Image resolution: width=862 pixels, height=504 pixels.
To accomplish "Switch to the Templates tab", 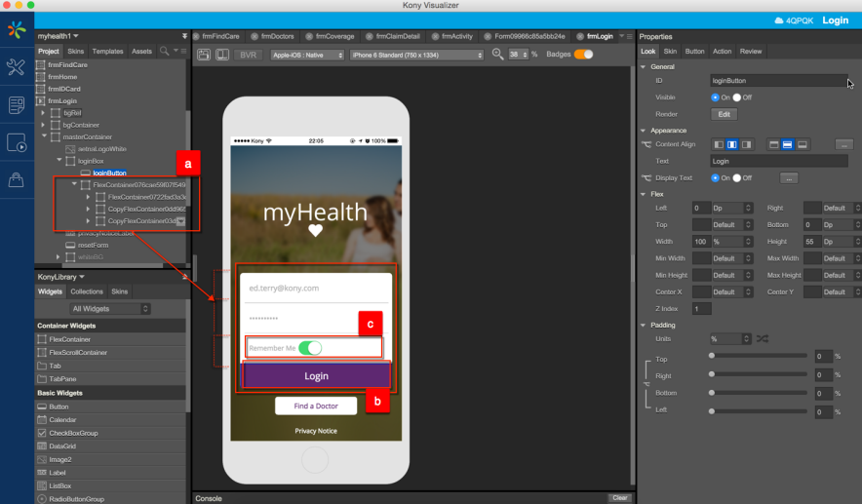I will tap(107, 51).
